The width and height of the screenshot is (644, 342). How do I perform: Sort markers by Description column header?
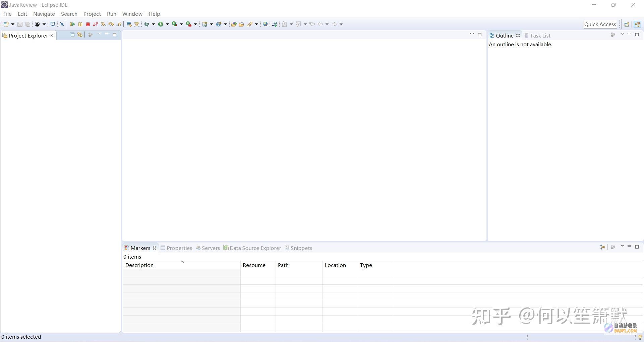pyautogui.click(x=182, y=265)
